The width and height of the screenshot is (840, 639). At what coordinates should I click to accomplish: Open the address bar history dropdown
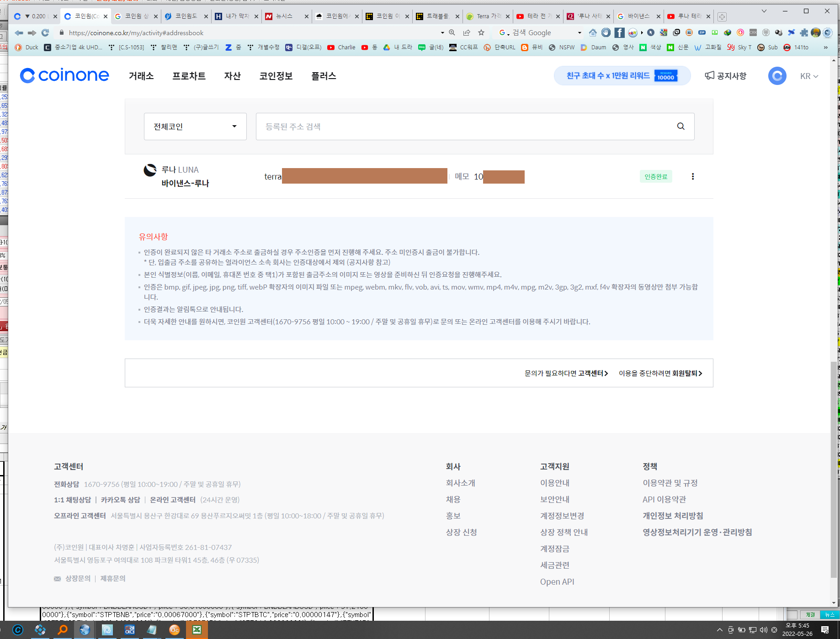click(x=442, y=33)
